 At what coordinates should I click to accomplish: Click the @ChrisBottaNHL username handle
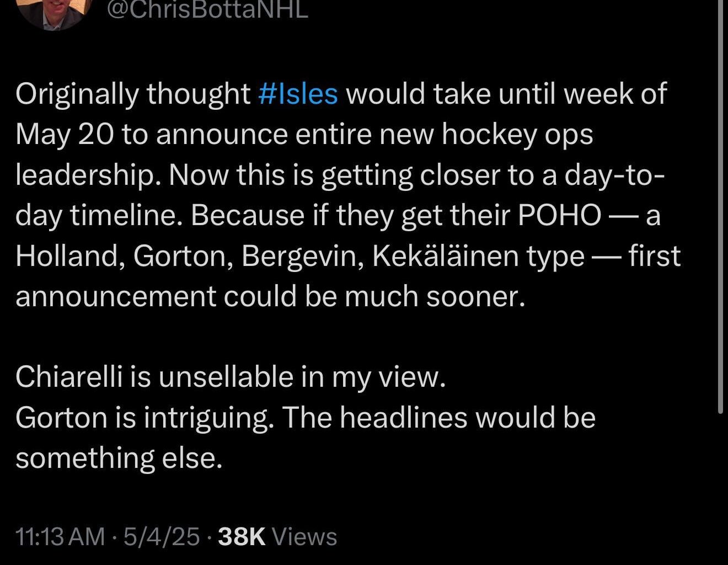pyautogui.click(x=207, y=8)
